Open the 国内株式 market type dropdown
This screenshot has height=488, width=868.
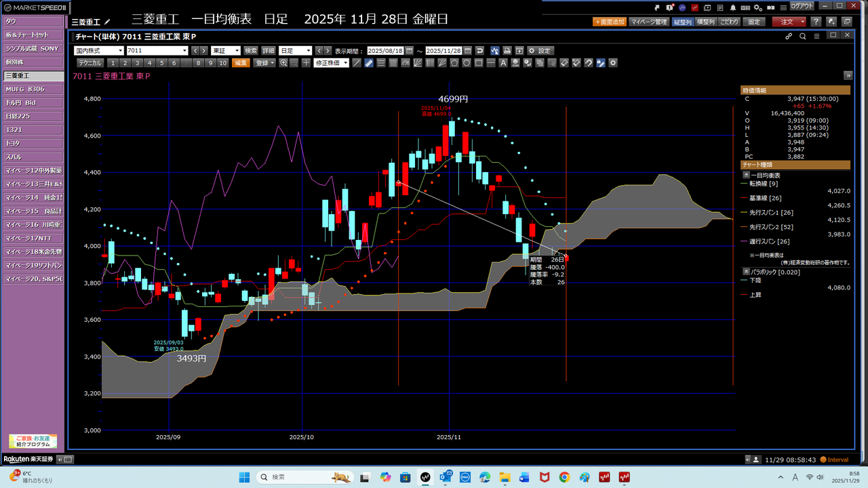pyautogui.click(x=98, y=51)
